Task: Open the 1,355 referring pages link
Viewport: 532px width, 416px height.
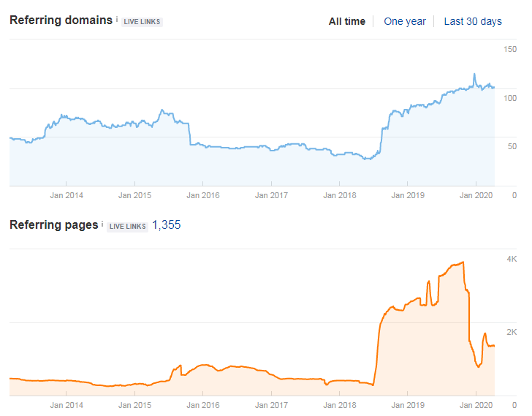Action: tap(167, 224)
